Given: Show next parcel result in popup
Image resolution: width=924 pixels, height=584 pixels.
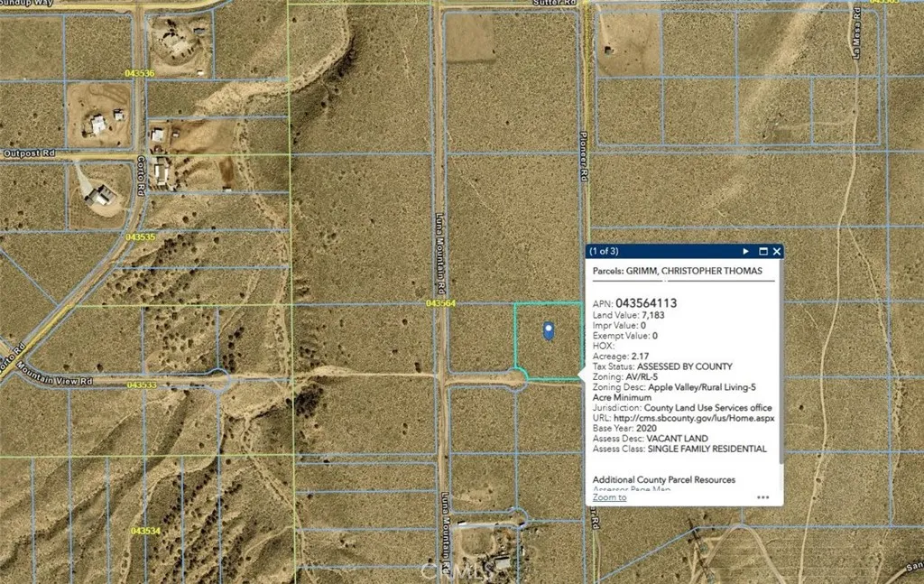Looking at the screenshot, I should point(745,252).
